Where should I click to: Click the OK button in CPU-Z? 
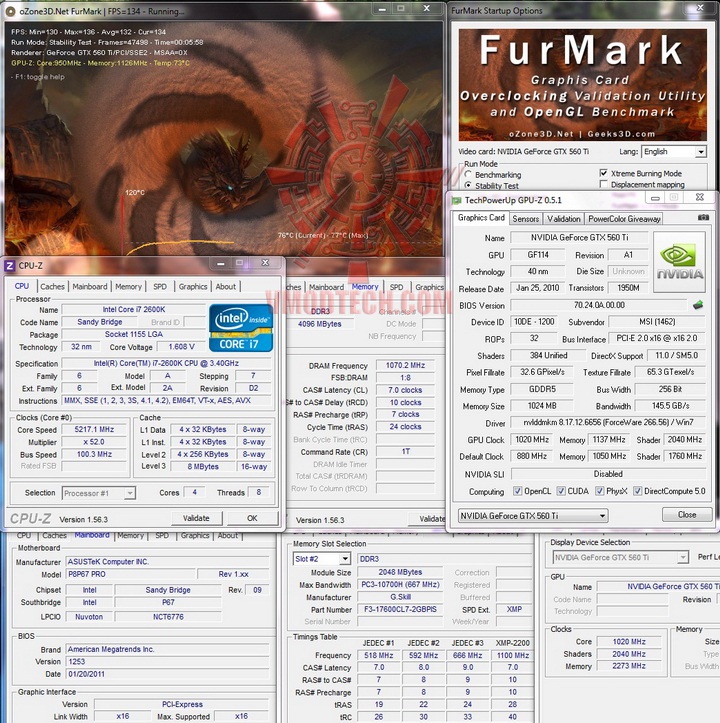point(252,518)
